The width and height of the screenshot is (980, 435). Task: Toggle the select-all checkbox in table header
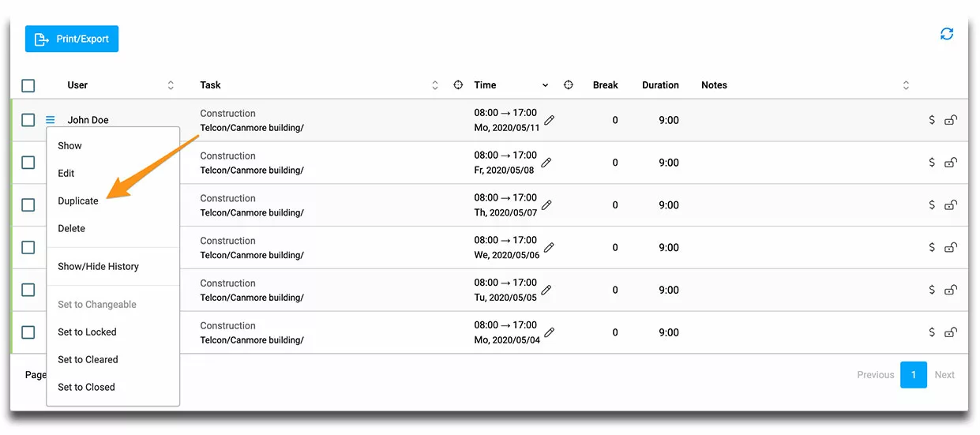click(x=28, y=85)
